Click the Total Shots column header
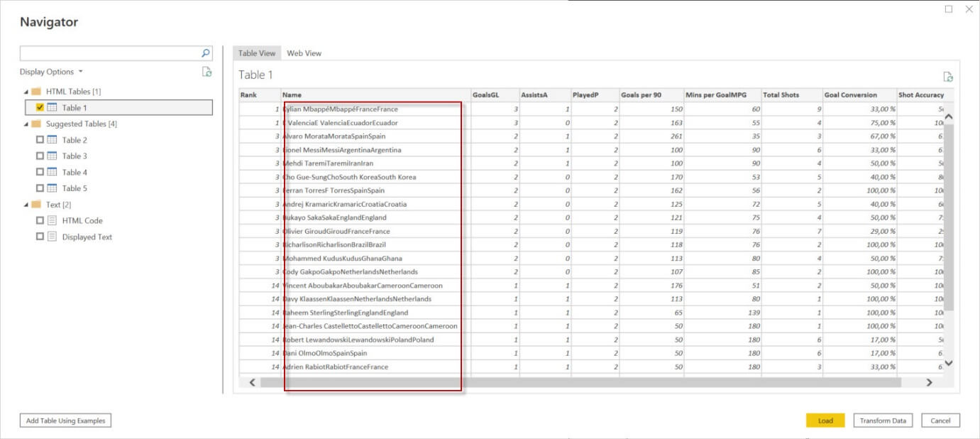This screenshot has height=439, width=980. tap(792, 95)
